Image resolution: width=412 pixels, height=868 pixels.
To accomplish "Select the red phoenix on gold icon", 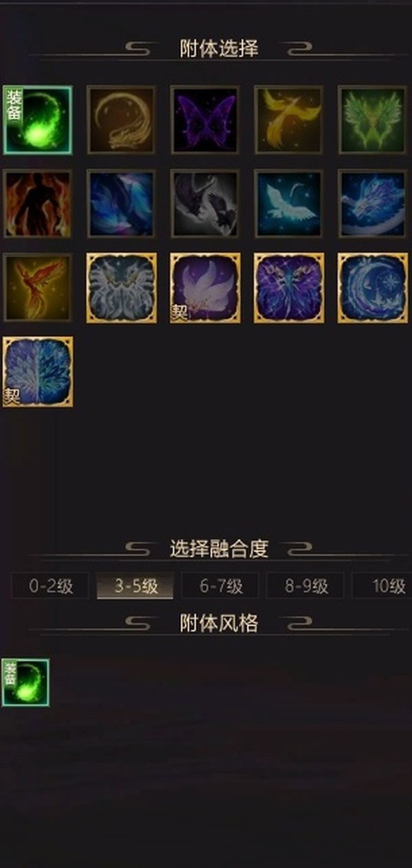I will pyautogui.click(x=37, y=287).
